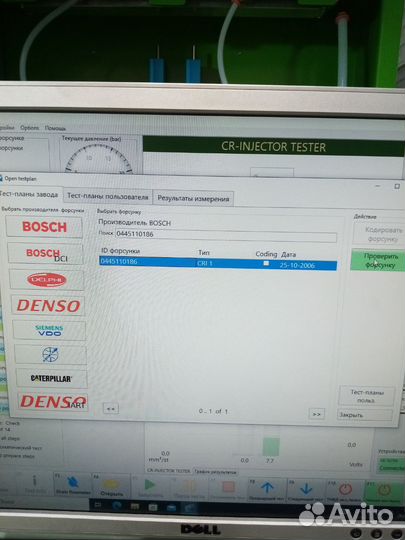Choose the DENSO ART manufacturer button
Image resolution: width=405 pixels, height=540 pixels.
[53, 402]
